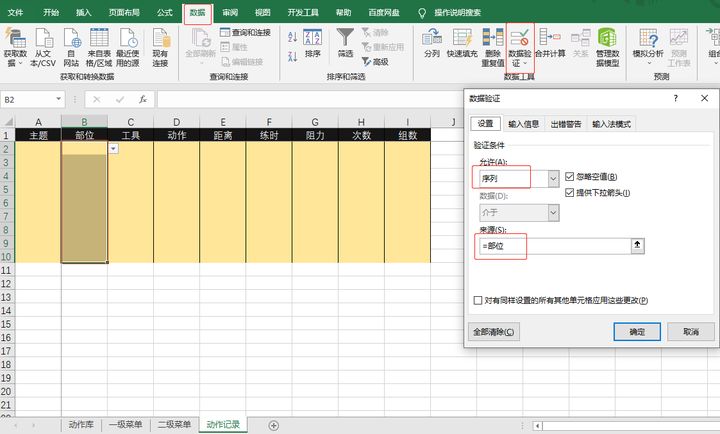Open the 排序 (Sort) dialog
The image size is (720, 434).
[313, 44]
